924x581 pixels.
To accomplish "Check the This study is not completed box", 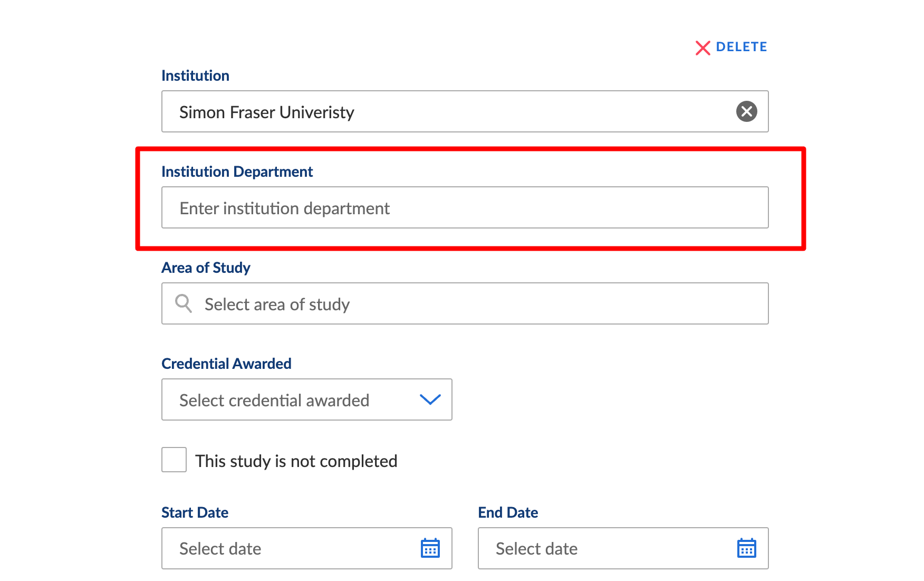I will [x=174, y=460].
